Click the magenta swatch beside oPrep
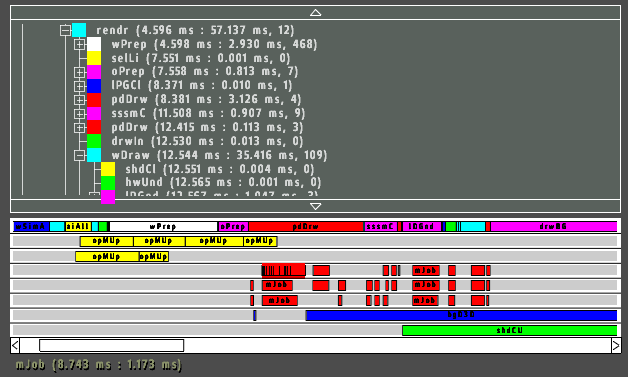This screenshot has height=377, width=628. point(94,72)
